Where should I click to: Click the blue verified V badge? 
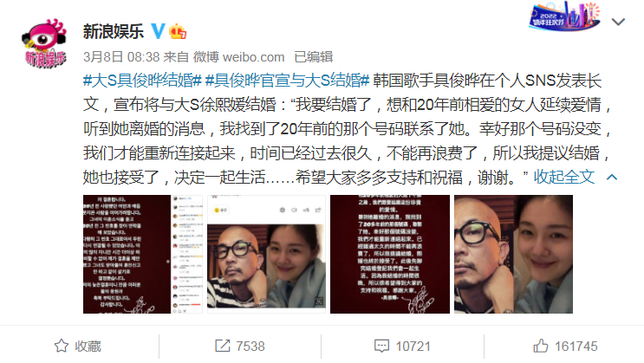[158, 31]
